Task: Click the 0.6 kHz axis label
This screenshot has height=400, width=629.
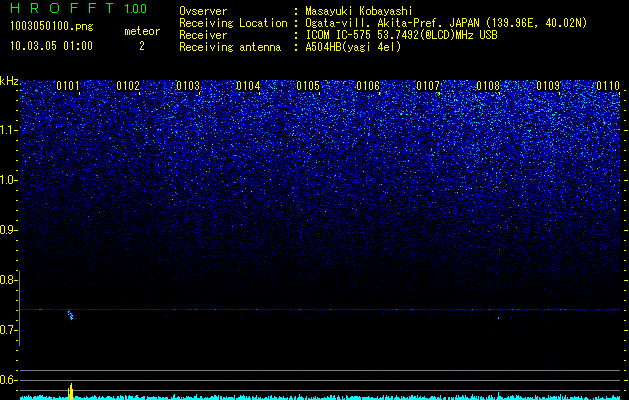Action: [x=8, y=380]
